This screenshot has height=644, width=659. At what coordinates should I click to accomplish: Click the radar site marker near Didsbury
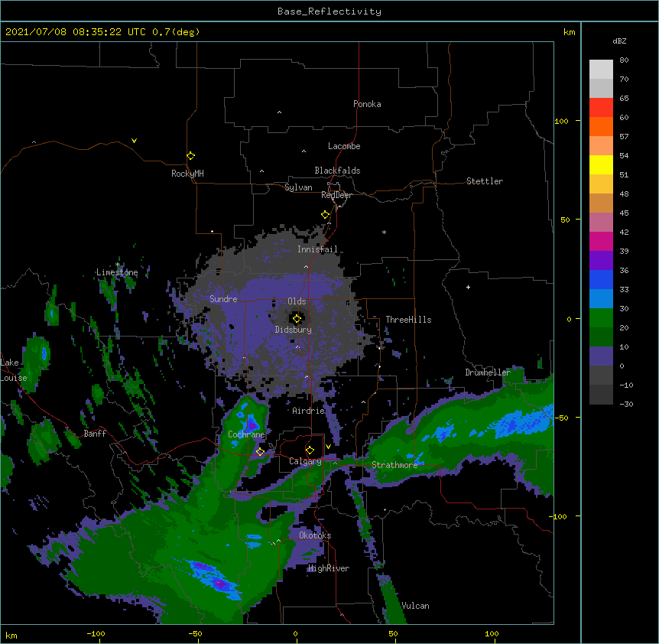pos(297,319)
